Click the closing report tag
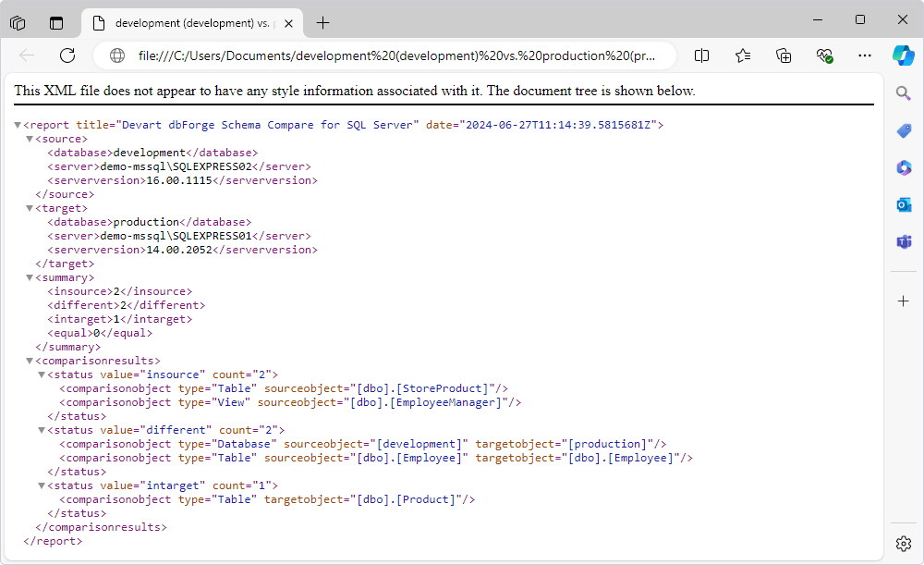The image size is (924, 565). [53, 541]
